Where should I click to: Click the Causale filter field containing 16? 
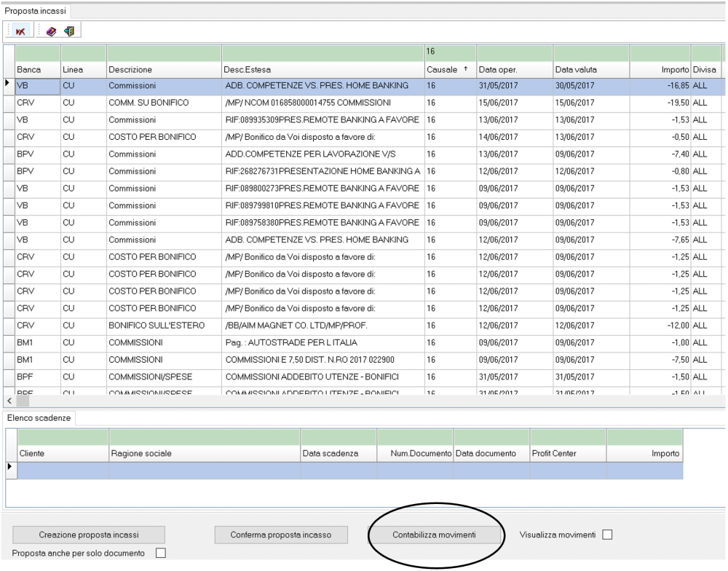(x=448, y=53)
